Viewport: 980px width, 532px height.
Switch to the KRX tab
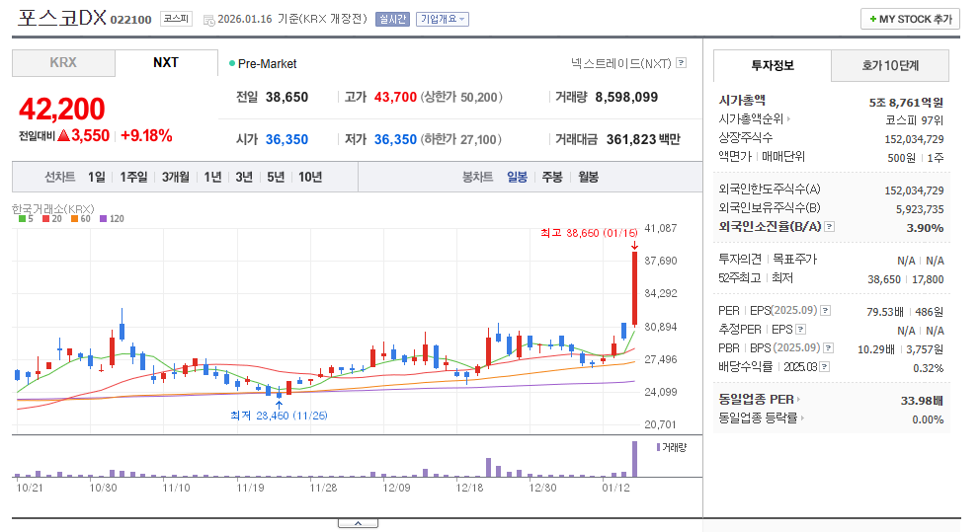(63, 63)
